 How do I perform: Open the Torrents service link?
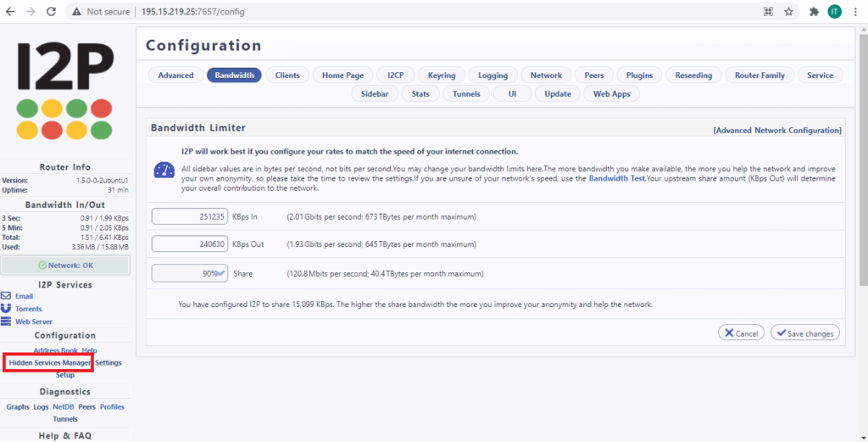(28, 309)
